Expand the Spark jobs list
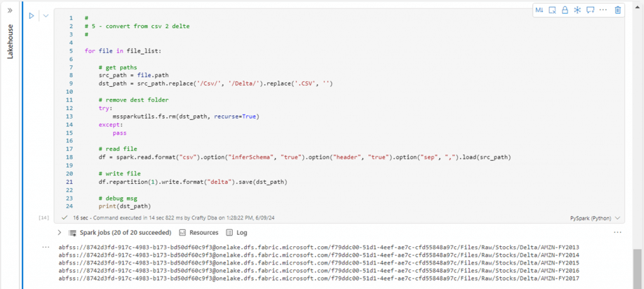Viewport: 644px width, 289px height. point(59,233)
